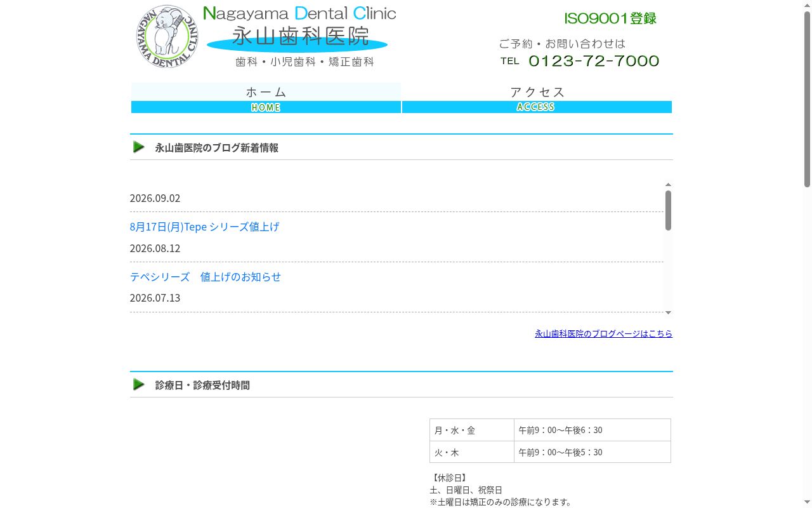Click the blog list scroll-up arrow

(x=668, y=185)
